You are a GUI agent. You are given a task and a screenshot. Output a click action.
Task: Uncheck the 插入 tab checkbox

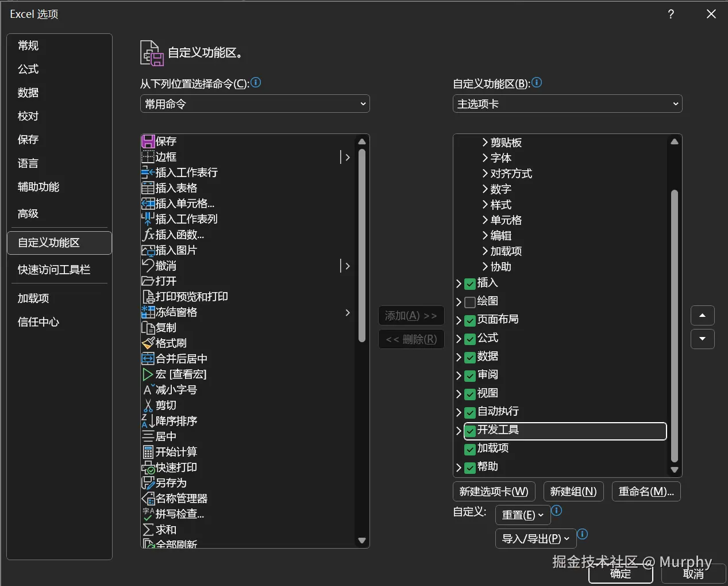click(x=470, y=284)
